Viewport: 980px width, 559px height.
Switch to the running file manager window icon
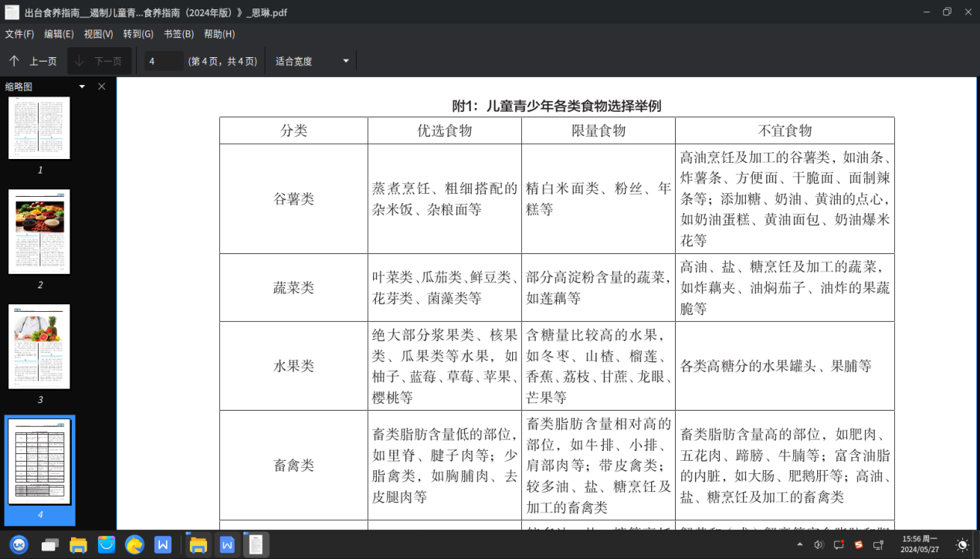point(198,544)
